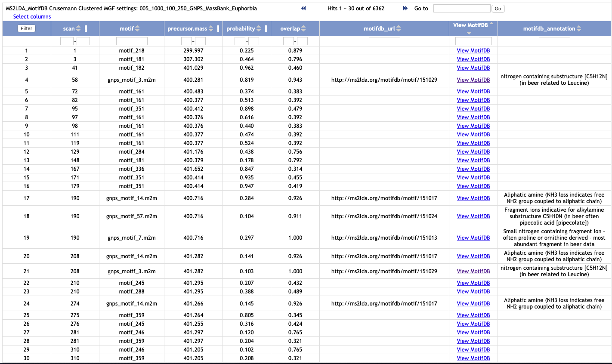Click the motif_284 cell

pyautogui.click(x=132, y=152)
